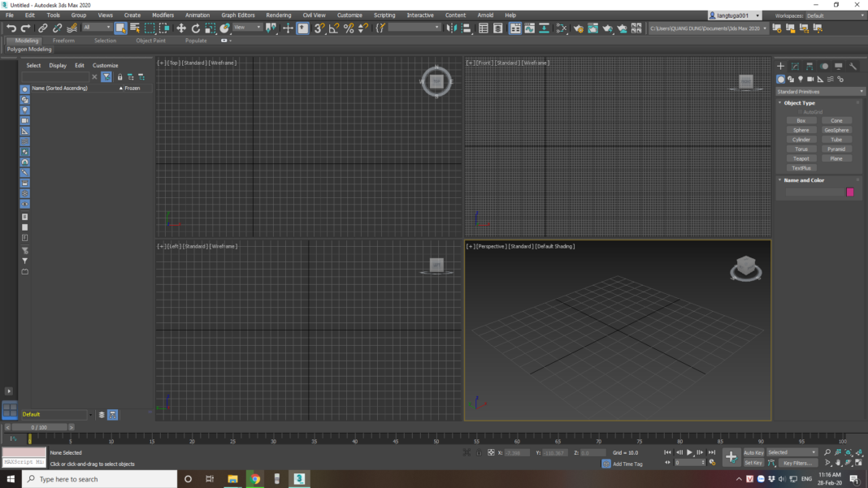Toggle the Auto Key mode
The image size is (868, 488).
click(x=753, y=452)
